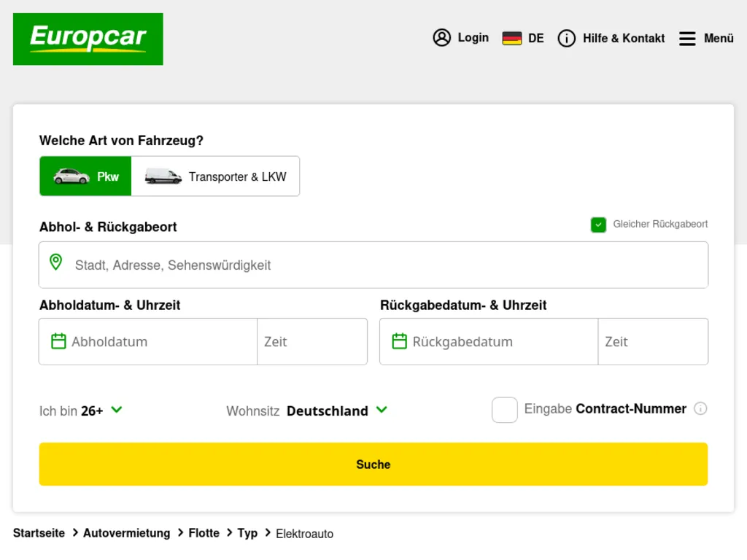Open the Startseite breadcrumb link
747x560 pixels.
[x=38, y=533]
